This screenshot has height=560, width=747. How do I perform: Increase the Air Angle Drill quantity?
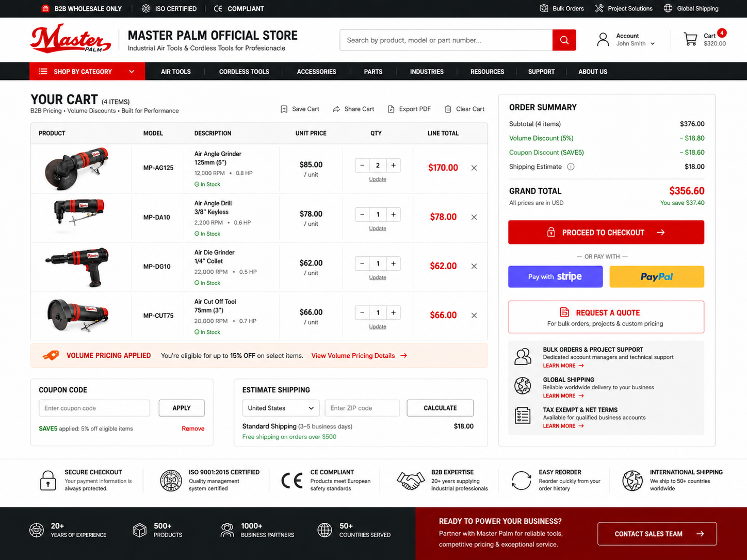tap(393, 215)
